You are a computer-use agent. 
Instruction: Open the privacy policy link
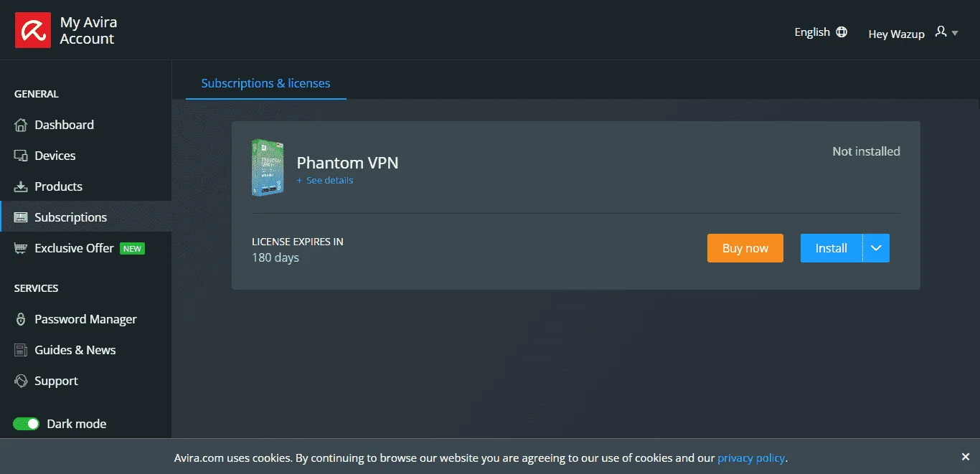(751, 458)
